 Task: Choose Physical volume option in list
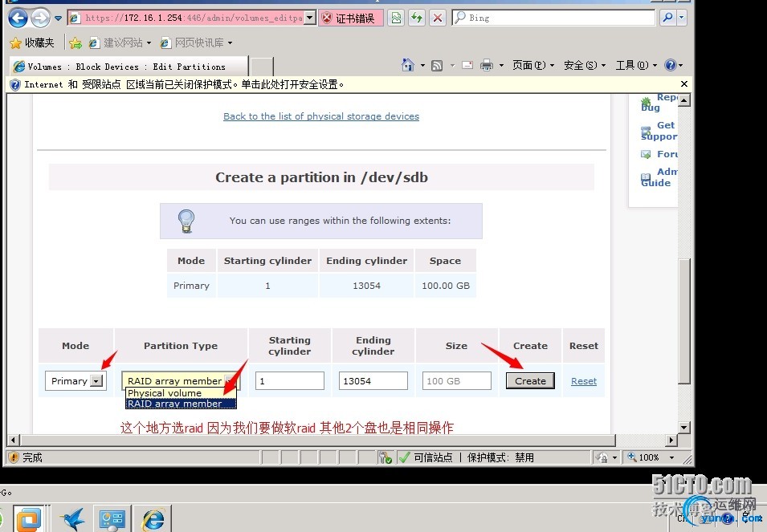(x=181, y=393)
